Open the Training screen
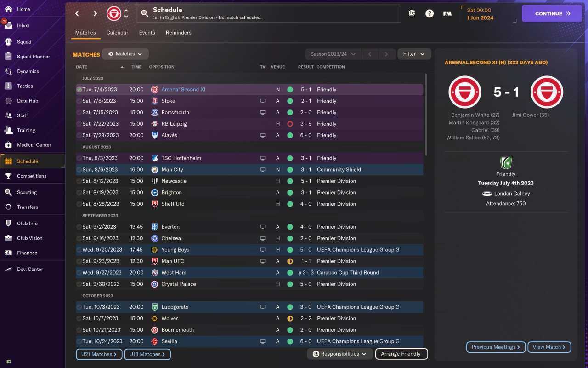This screenshot has width=588, height=368. pyautogui.click(x=26, y=130)
